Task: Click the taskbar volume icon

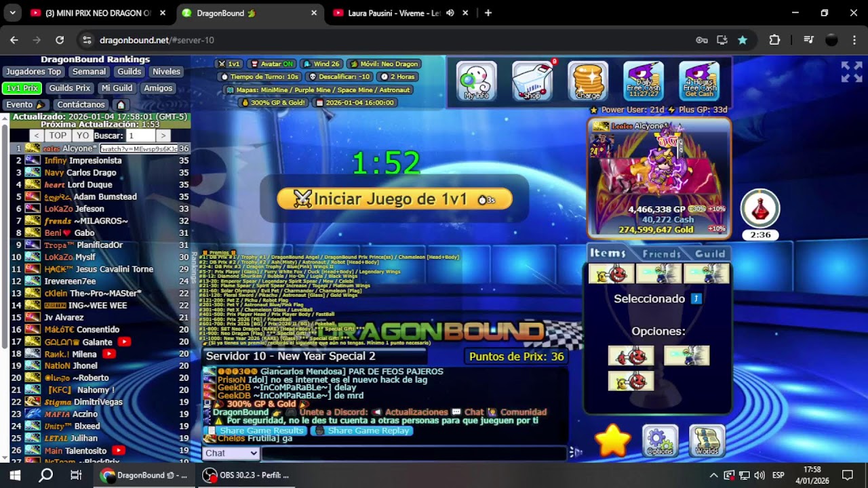Action: [759, 475]
